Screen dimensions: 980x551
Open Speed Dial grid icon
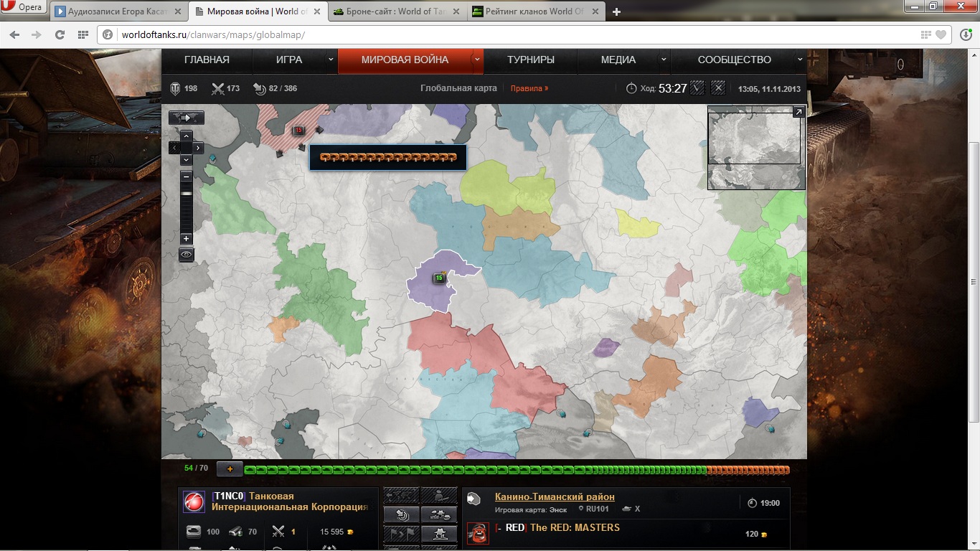pos(83,34)
